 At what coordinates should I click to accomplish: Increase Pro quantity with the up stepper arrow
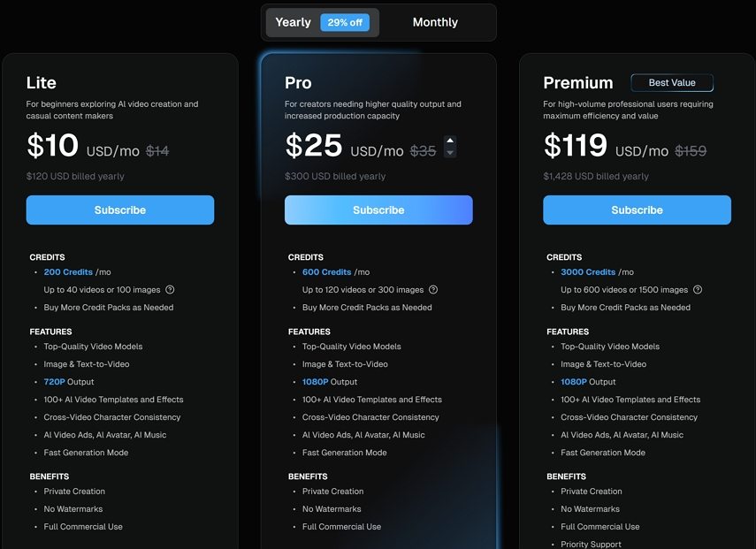[449, 140]
